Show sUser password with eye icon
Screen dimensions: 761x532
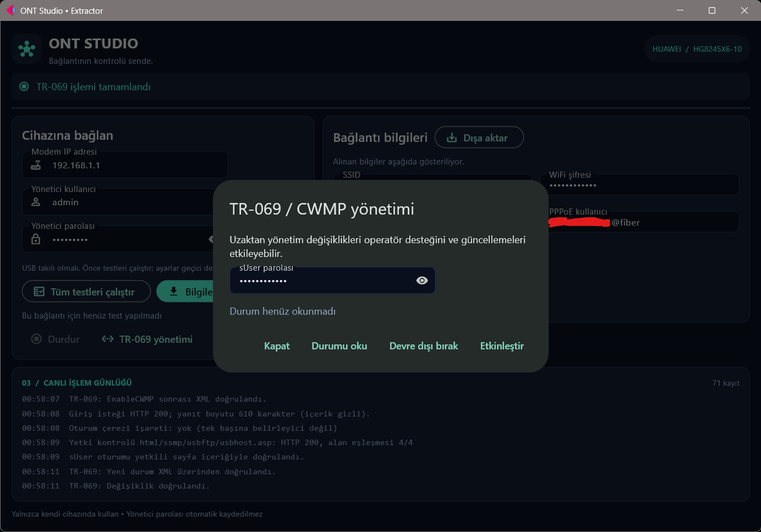pos(422,281)
